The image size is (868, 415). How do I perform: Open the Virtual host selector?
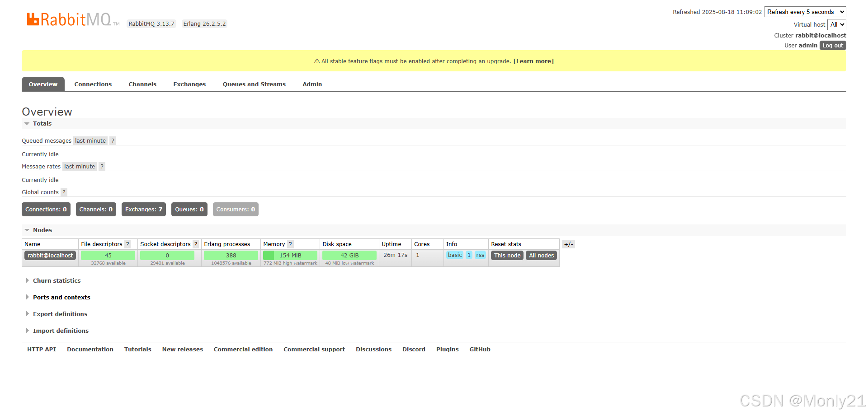click(837, 25)
